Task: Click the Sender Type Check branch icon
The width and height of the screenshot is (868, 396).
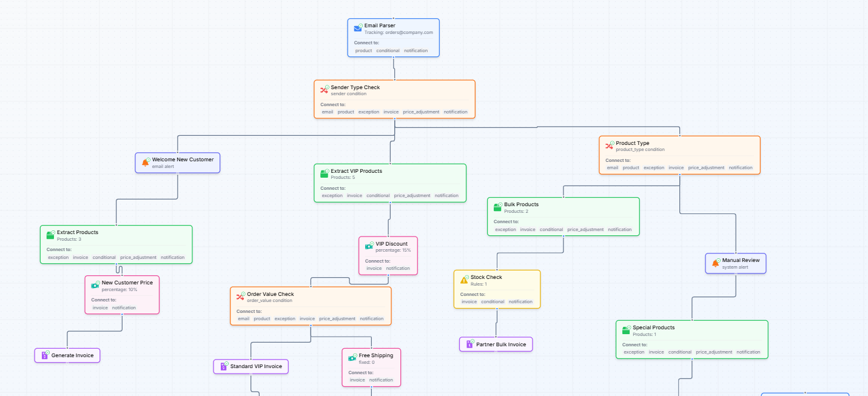Action: tap(324, 90)
